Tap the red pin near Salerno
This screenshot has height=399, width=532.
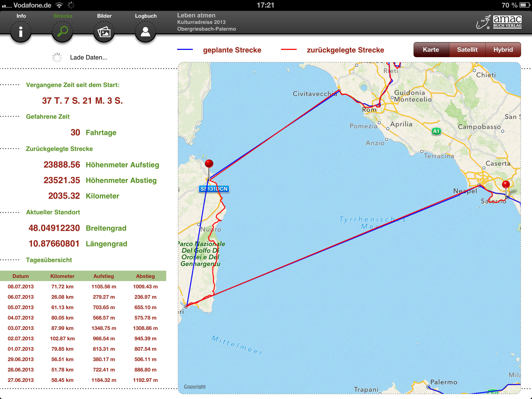tap(506, 185)
